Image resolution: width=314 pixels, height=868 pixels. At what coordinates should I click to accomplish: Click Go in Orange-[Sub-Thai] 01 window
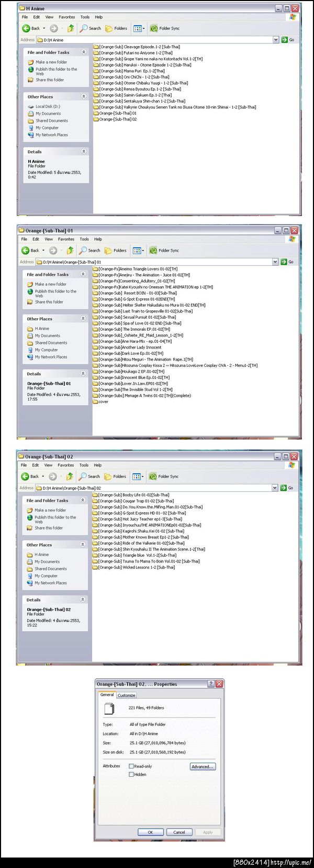click(287, 262)
